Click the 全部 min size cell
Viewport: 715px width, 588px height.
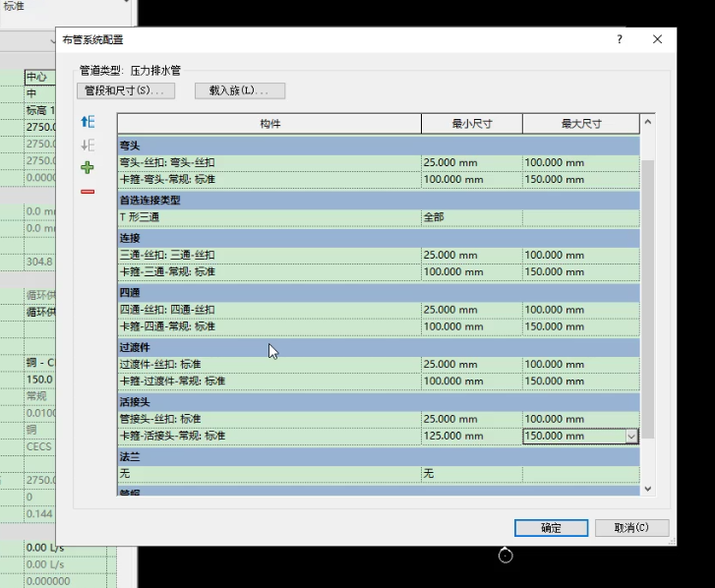472,217
